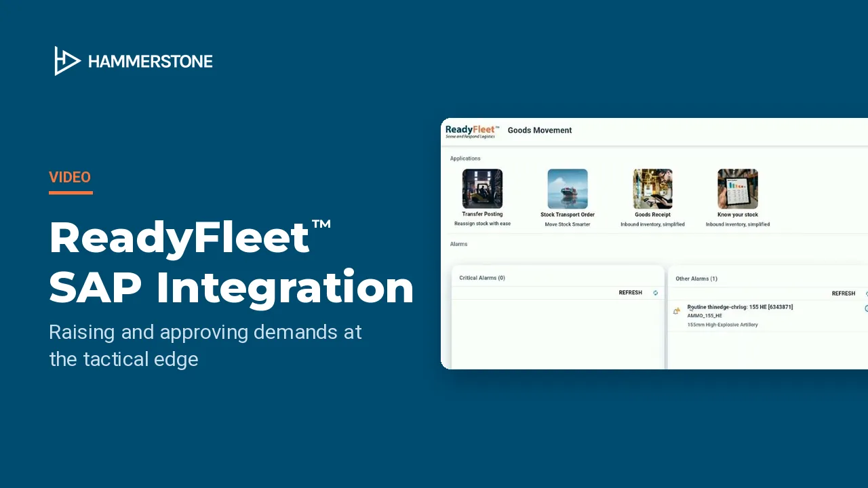Click Reassign stock with ease caption
The image size is (868, 488).
(x=482, y=224)
